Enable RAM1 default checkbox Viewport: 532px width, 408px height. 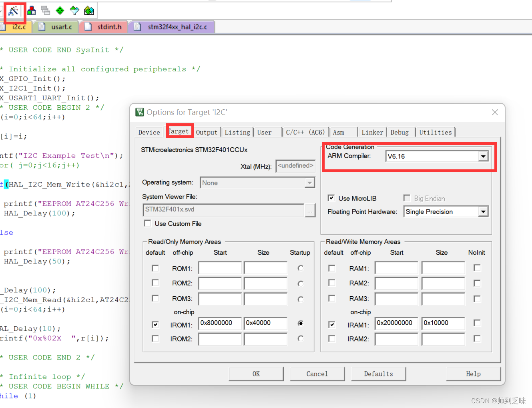[331, 268]
